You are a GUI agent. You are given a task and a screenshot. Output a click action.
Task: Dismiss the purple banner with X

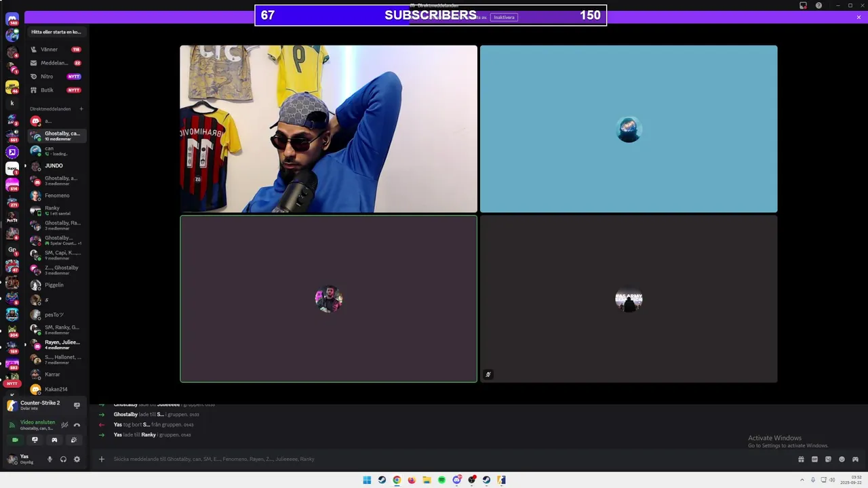(x=859, y=17)
